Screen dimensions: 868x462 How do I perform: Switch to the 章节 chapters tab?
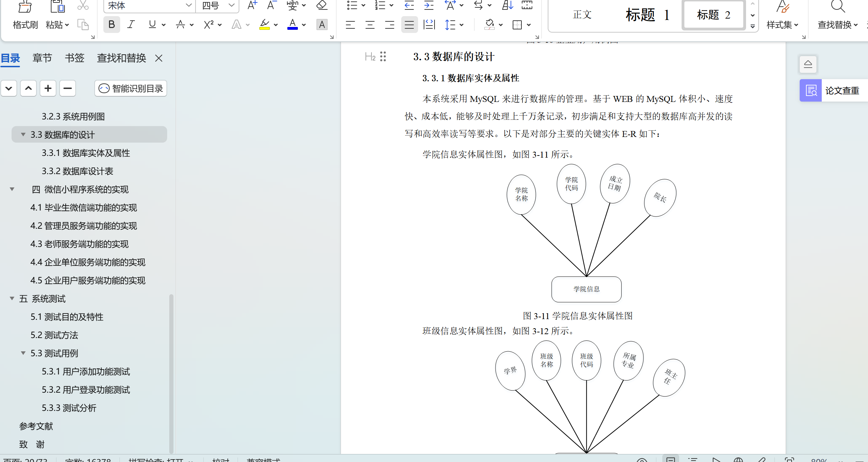42,58
